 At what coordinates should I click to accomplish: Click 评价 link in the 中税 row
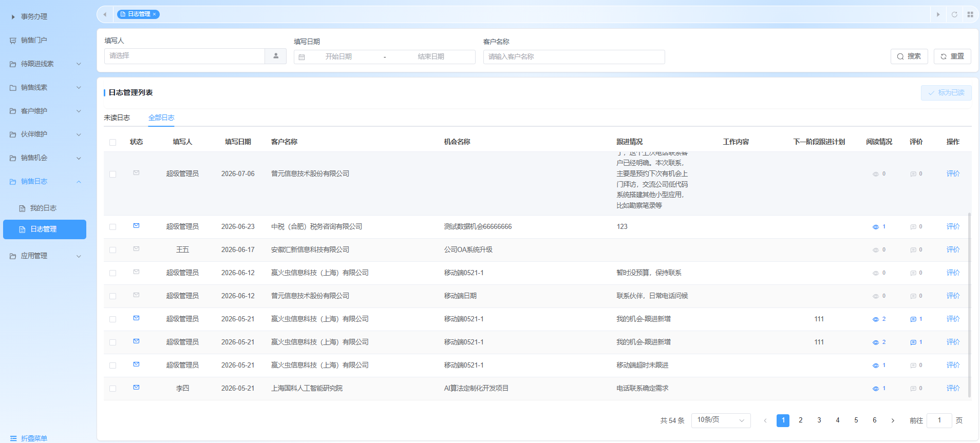[953, 227]
